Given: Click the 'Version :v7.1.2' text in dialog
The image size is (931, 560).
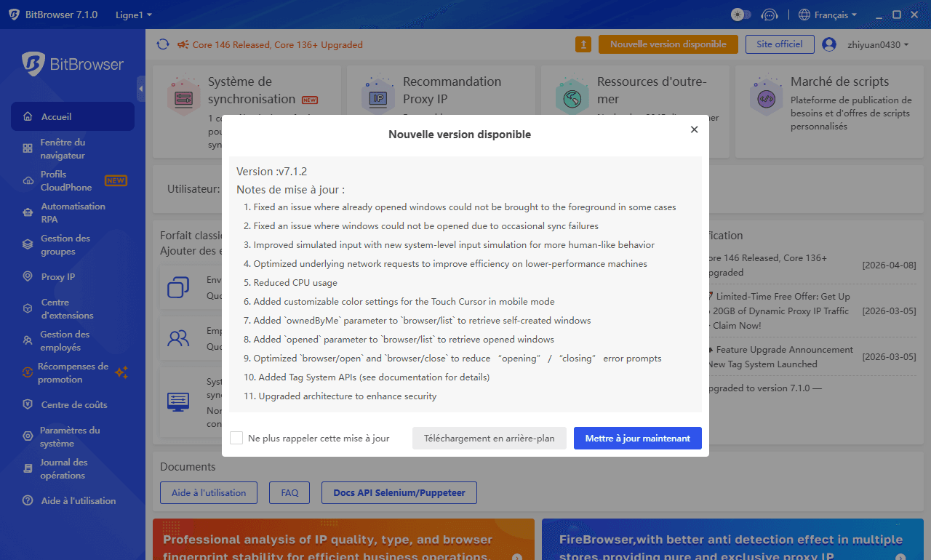Looking at the screenshot, I should click(272, 172).
